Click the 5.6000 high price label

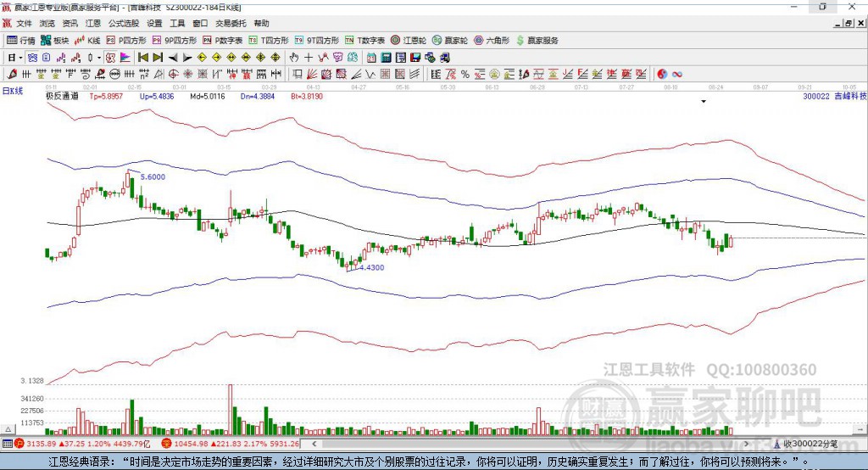(153, 176)
